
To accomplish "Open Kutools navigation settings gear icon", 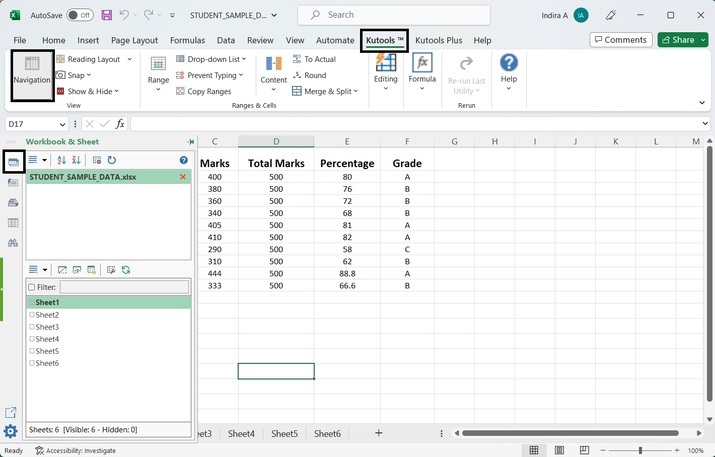I will 11,431.
